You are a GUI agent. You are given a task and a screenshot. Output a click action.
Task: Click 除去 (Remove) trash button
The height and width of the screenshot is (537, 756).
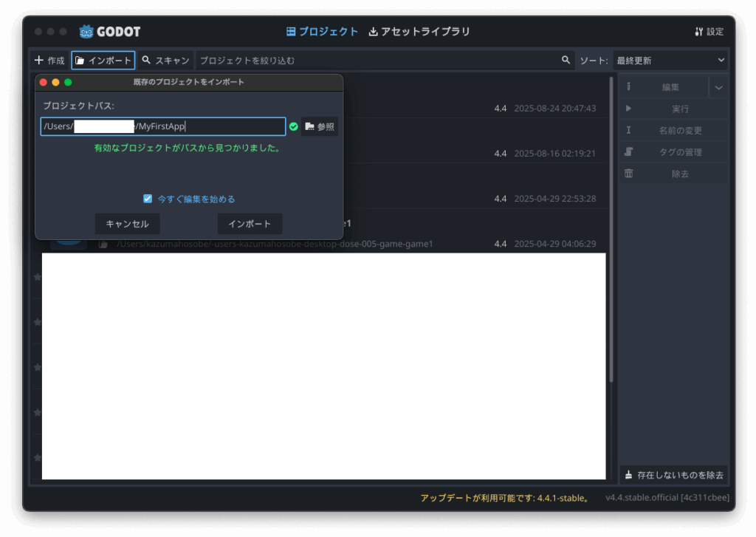point(673,174)
